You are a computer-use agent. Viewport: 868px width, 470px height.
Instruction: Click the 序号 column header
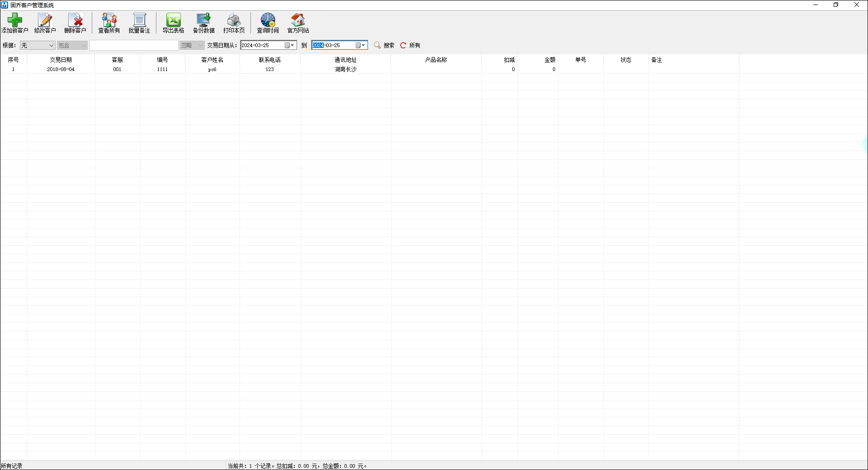[14, 60]
